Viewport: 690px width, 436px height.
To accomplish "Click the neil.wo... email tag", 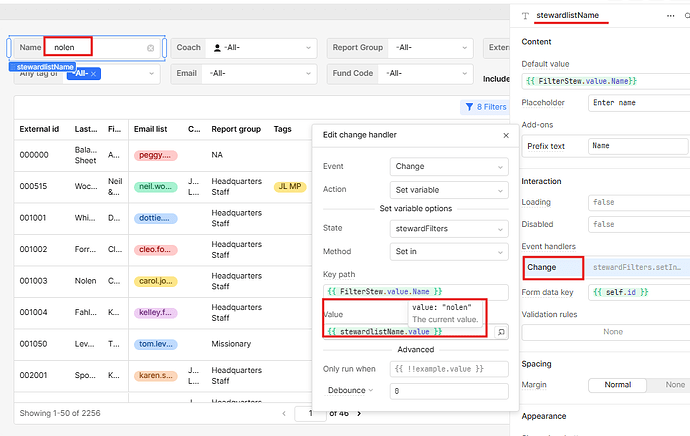I will click(x=154, y=187).
